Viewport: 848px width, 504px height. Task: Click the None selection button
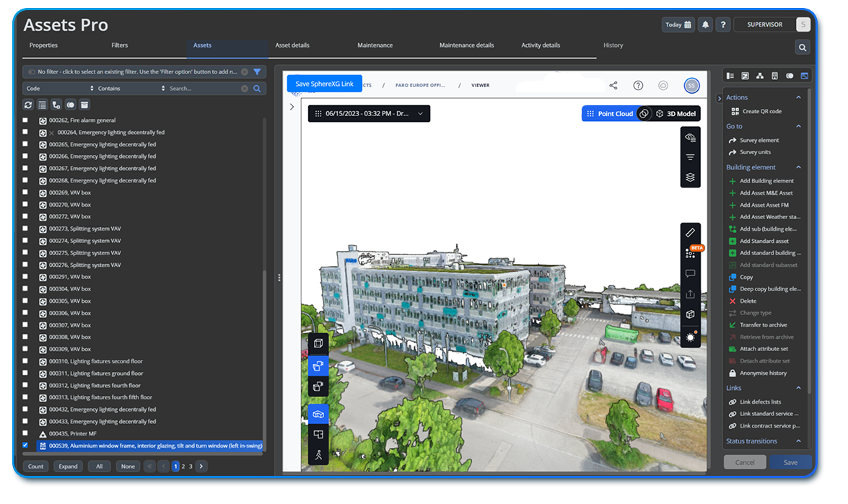pyautogui.click(x=128, y=467)
